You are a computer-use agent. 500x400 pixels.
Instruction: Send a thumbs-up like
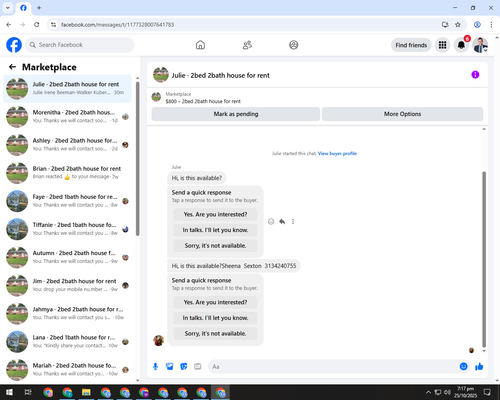[479, 367]
